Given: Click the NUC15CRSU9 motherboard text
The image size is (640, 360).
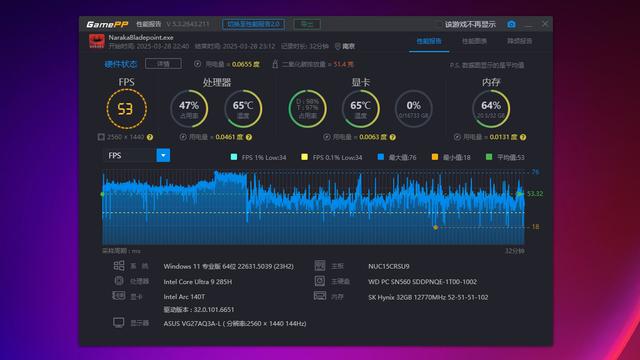Looking at the screenshot, I should [x=389, y=266].
